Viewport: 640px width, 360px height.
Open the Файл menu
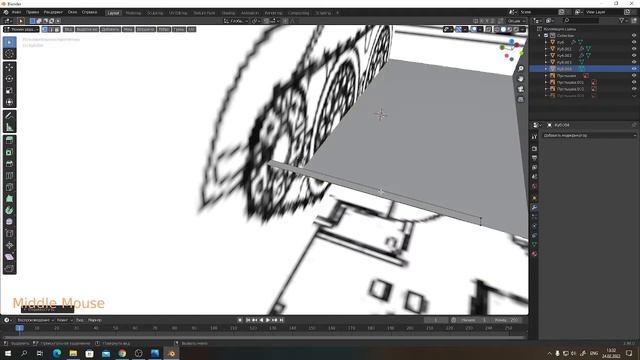[x=16, y=12]
